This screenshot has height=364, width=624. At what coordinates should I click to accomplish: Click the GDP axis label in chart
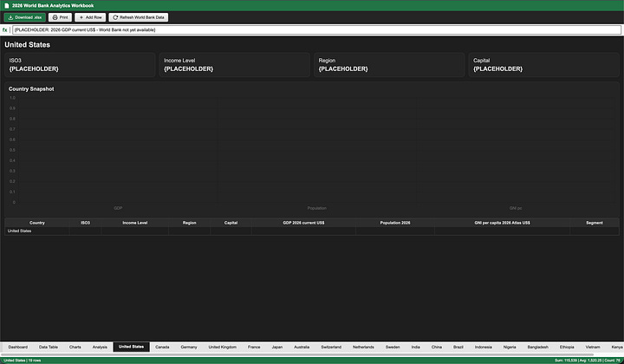click(x=118, y=208)
